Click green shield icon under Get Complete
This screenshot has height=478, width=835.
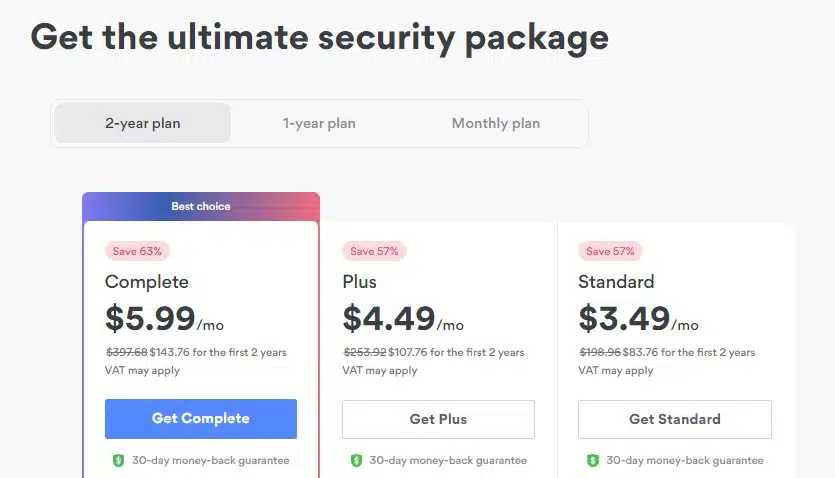click(x=119, y=461)
